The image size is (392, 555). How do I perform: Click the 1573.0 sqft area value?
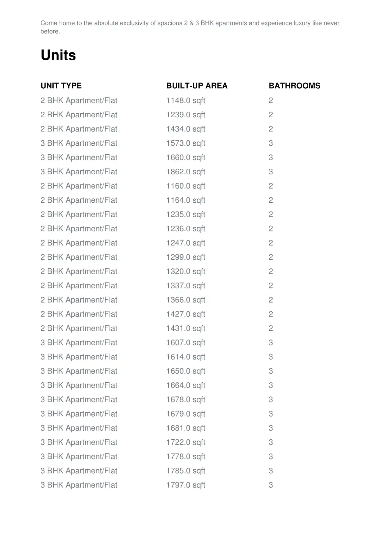(185, 143)
